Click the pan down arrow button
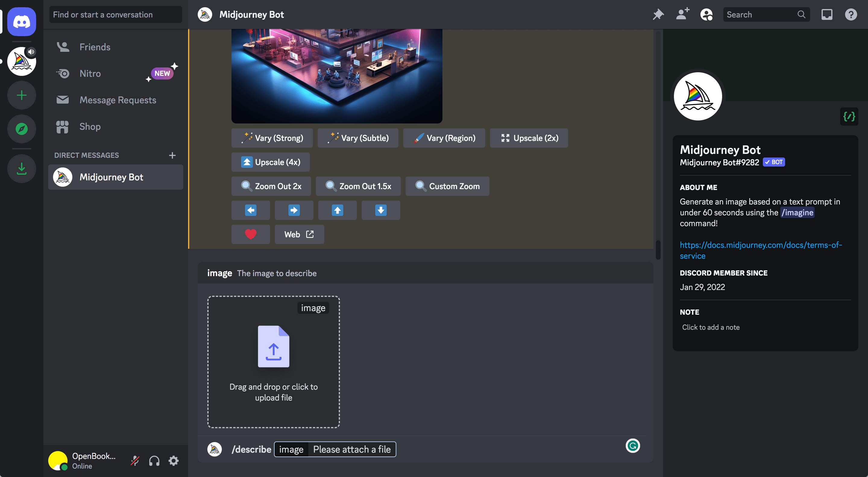 381,210
